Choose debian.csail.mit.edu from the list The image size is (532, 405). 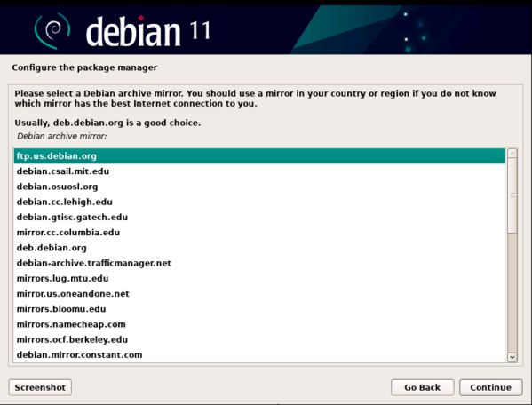coord(259,171)
